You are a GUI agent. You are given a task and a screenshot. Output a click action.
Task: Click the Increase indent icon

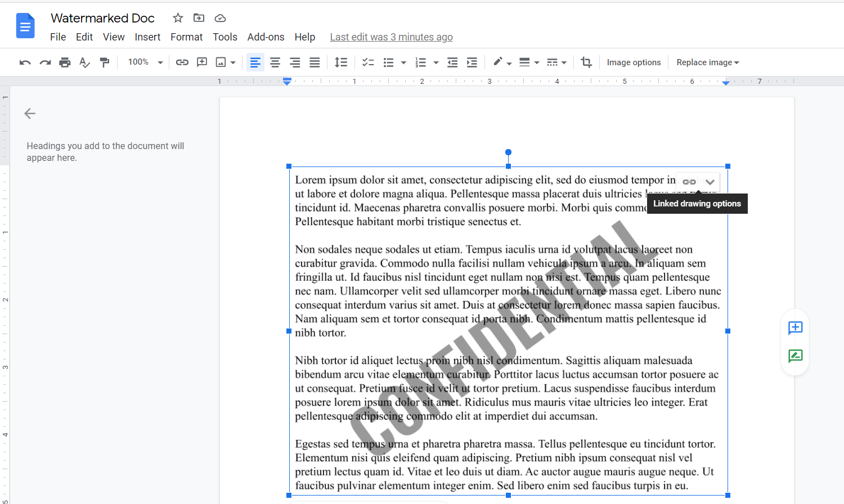tap(472, 62)
